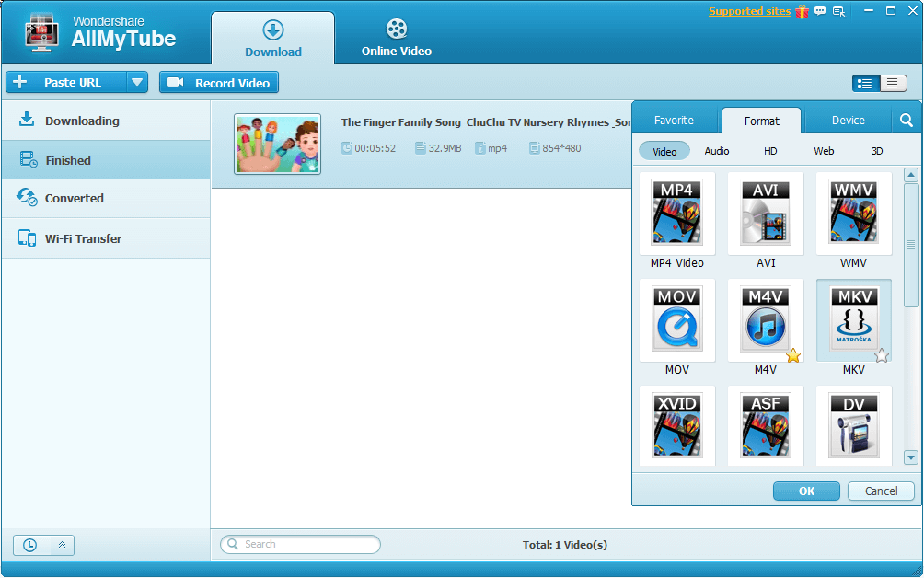Select the Web format category
The width and height of the screenshot is (924, 578).
pos(824,152)
